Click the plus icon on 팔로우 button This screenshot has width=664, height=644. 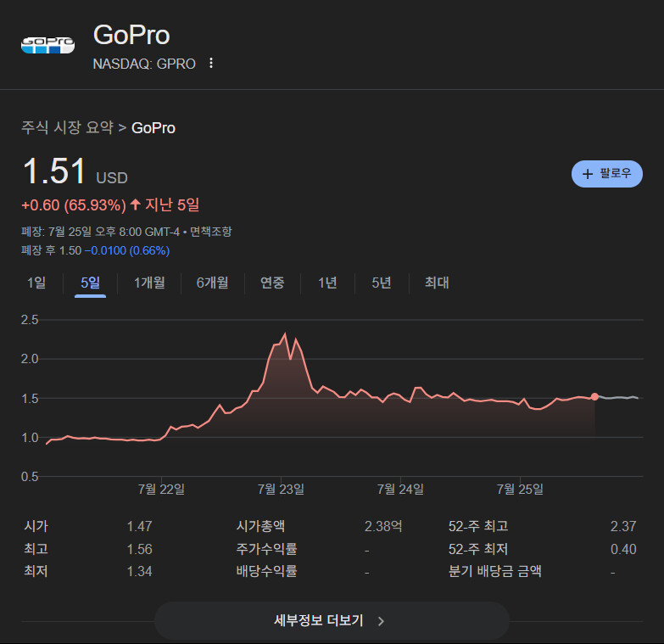[x=588, y=174]
